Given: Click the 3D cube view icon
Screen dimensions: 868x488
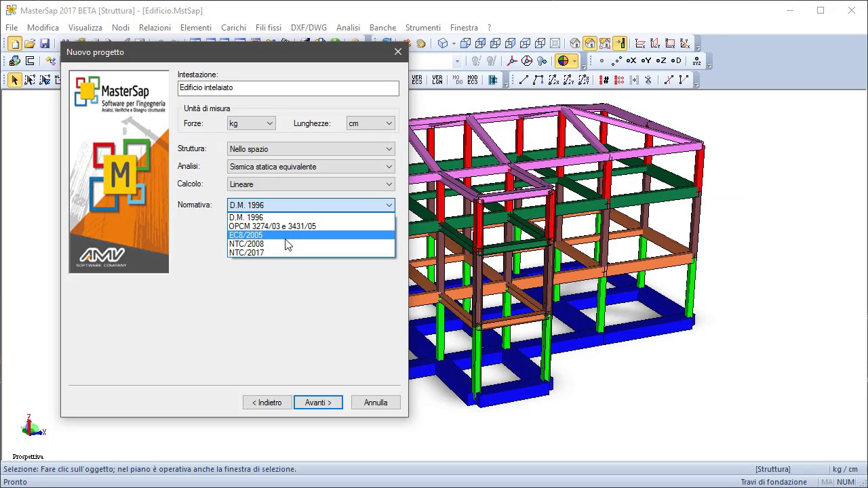Looking at the screenshot, I should coord(443,43).
